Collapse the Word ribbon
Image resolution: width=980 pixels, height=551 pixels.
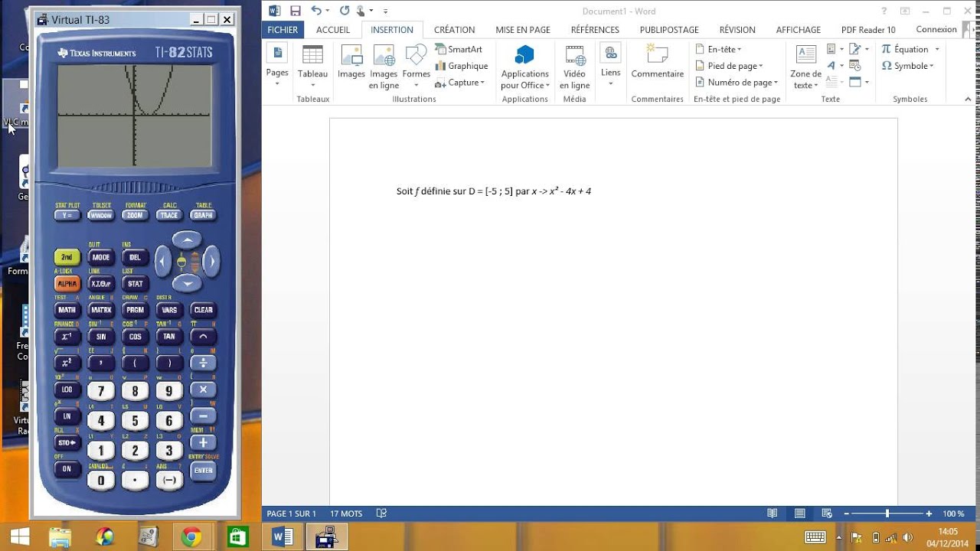tap(969, 99)
